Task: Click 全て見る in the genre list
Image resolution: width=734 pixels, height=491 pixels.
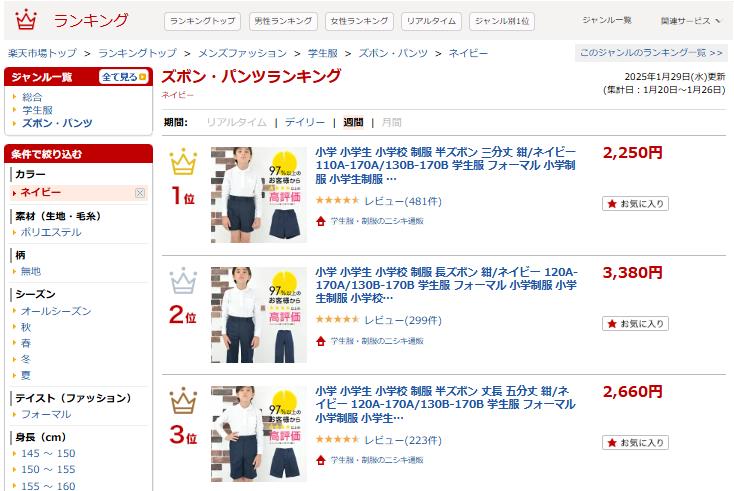Action: [x=124, y=77]
